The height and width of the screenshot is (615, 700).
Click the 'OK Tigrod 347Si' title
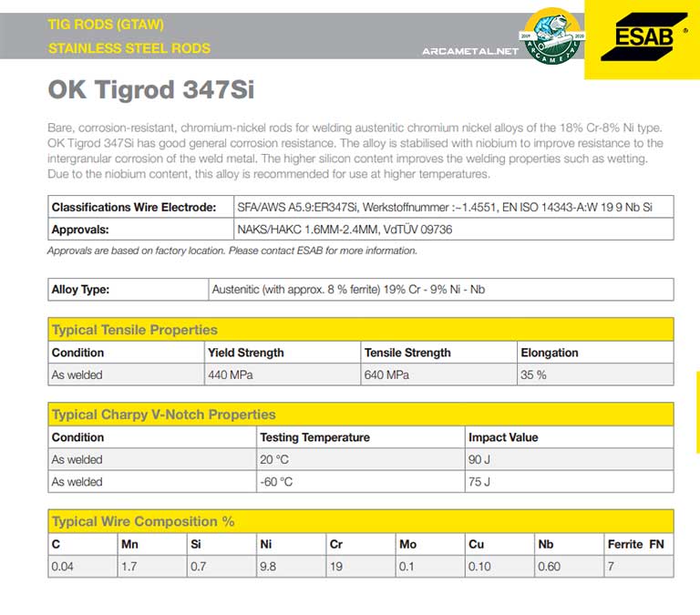(151, 89)
